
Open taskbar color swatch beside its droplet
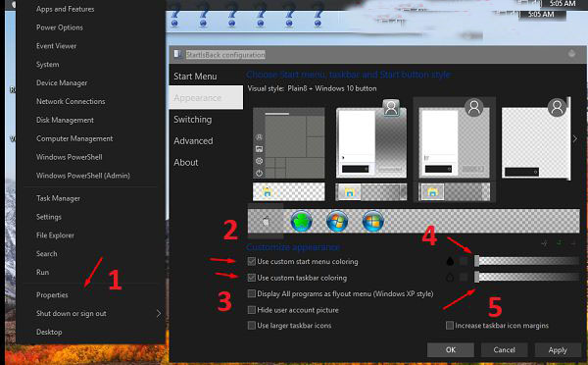(x=464, y=278)
